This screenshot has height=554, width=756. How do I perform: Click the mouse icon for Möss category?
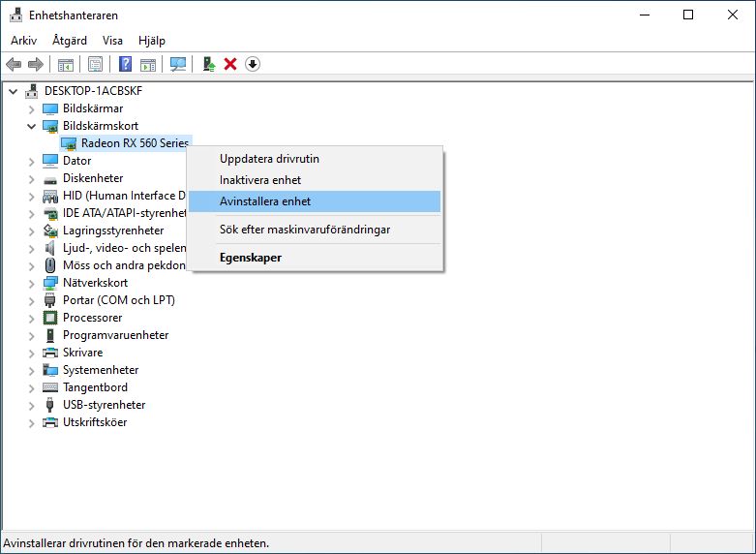(50, 265)
